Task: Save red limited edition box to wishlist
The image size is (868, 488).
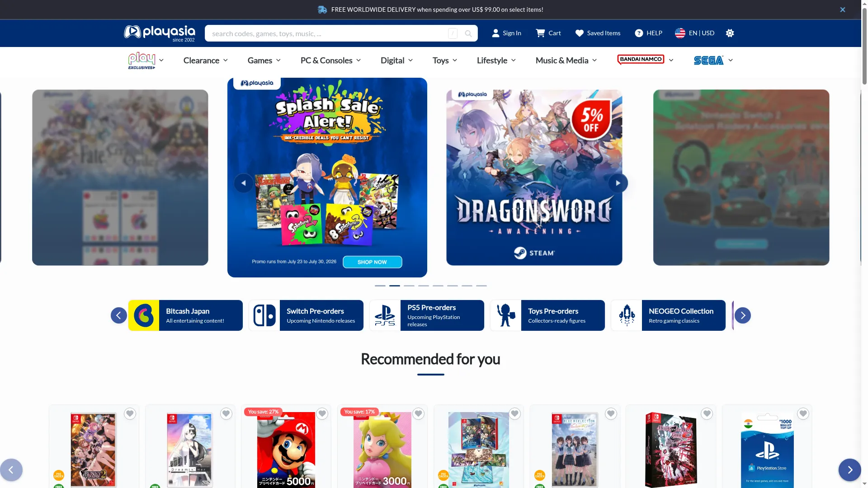Action: pos(707,413)
